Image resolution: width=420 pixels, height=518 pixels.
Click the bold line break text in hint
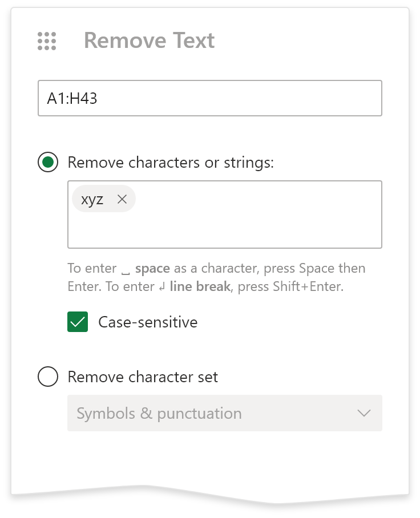(200, 286)
